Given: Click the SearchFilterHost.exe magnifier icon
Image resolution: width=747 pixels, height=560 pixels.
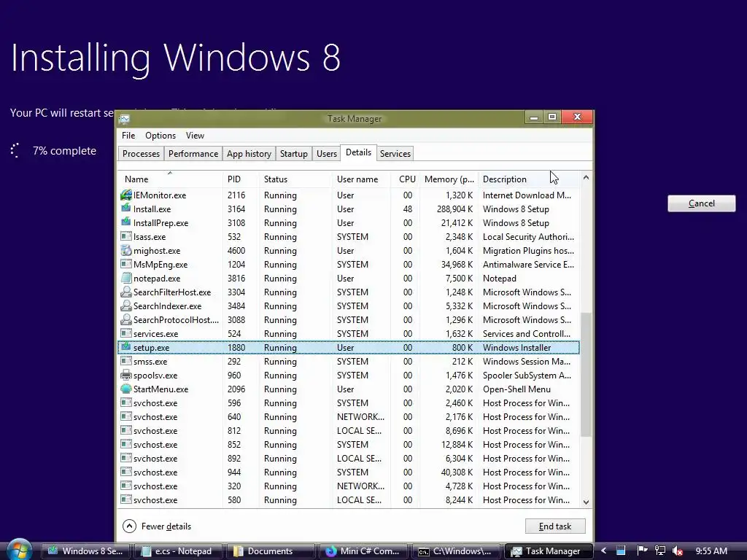Looking at the screenshot, I should coord(126,292).
